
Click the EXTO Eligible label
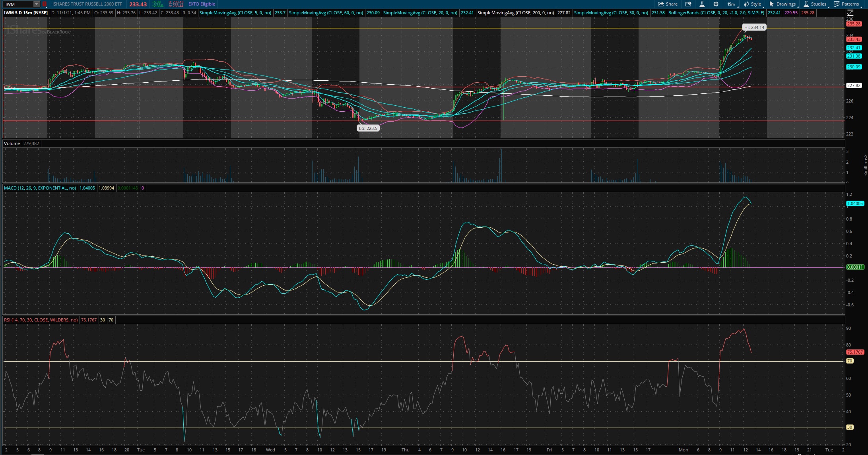point(202,4)
